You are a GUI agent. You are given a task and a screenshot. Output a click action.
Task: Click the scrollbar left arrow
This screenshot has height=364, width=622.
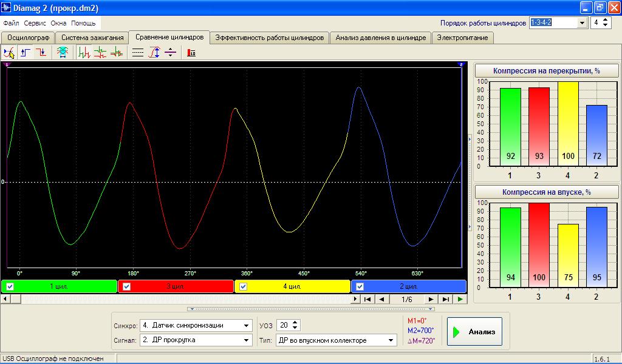5,299
